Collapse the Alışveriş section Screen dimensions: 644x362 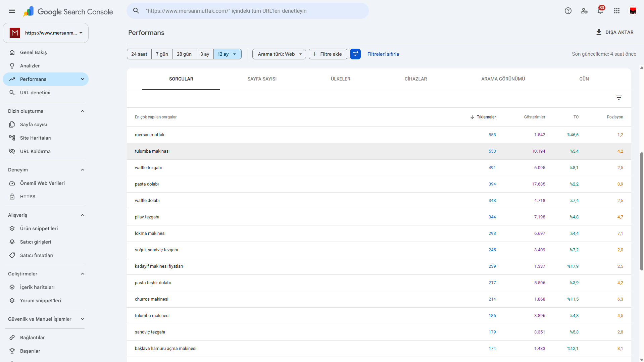(83, 215)
